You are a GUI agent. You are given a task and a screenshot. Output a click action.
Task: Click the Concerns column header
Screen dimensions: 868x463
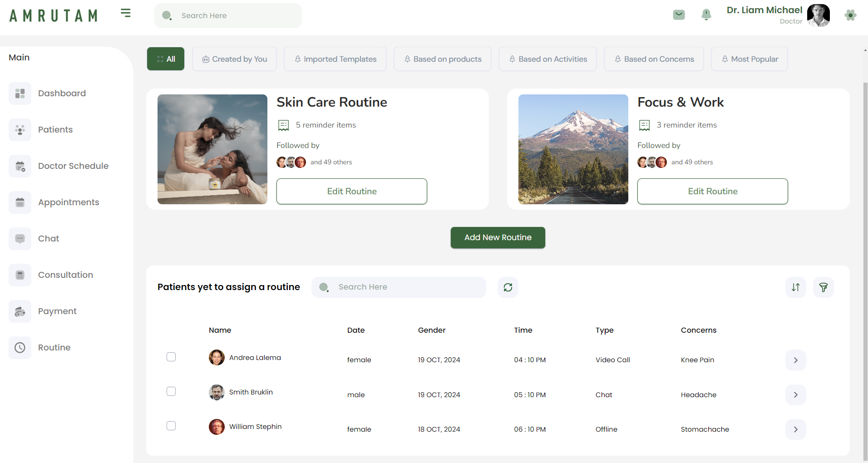click(699, 330)
